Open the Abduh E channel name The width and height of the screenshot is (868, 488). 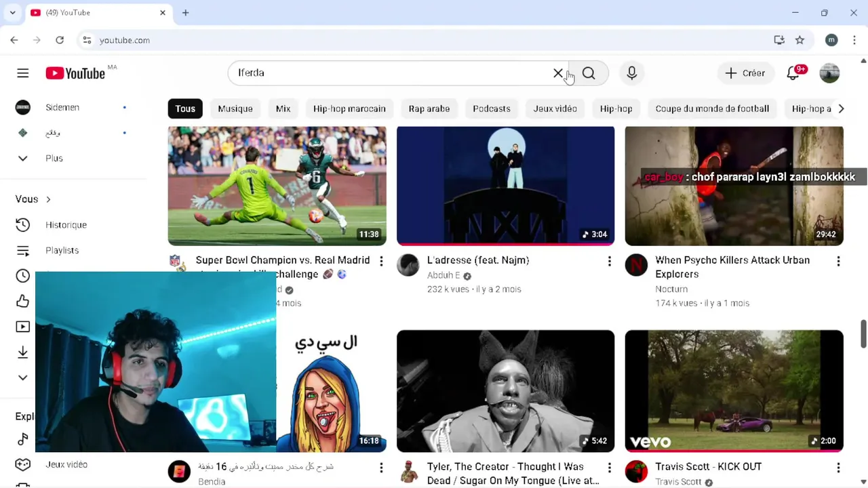pos(443,275)
